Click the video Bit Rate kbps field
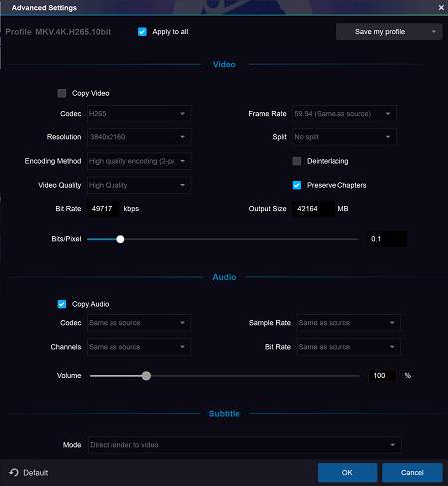 104,209
